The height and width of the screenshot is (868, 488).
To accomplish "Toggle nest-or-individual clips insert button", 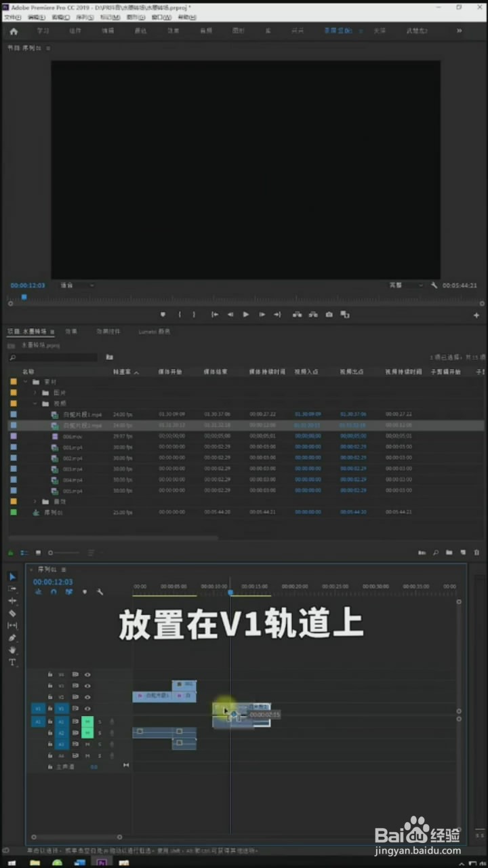I will pyautogui.click(x=38, y=592).
